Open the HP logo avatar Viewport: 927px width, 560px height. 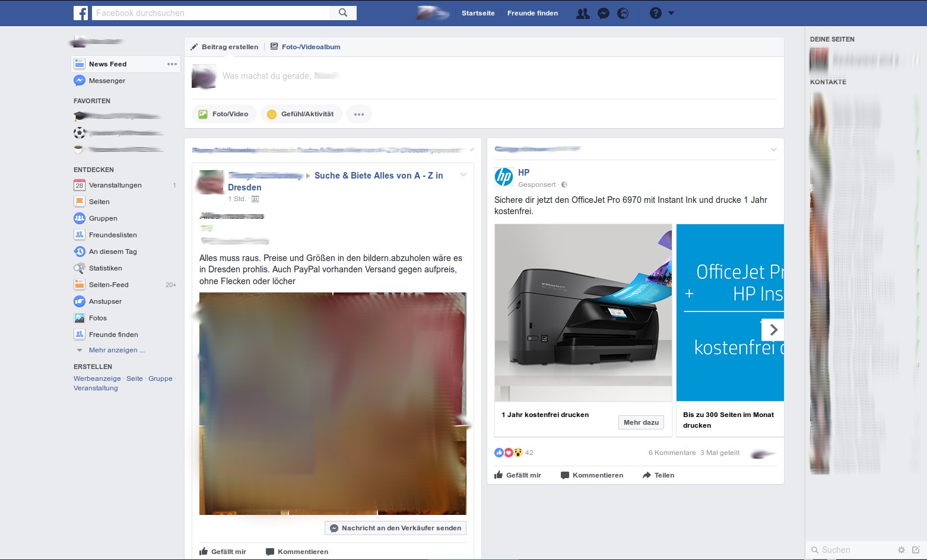[504, 177]
